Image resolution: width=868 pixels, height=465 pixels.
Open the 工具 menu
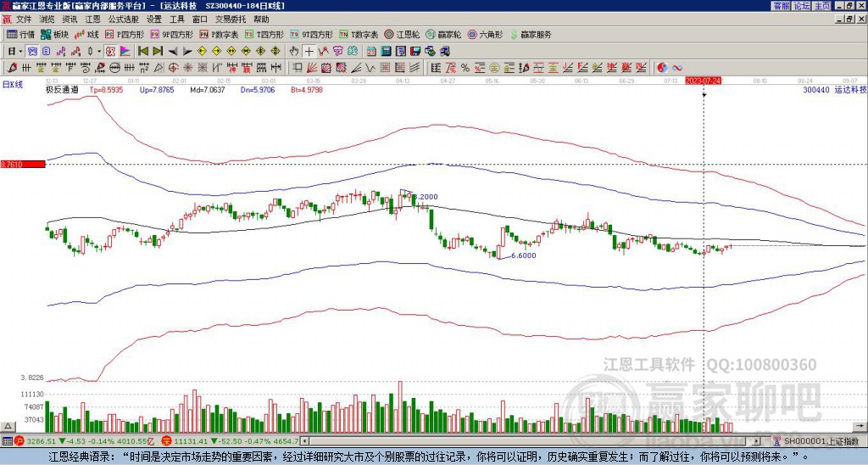coord(176,20)
